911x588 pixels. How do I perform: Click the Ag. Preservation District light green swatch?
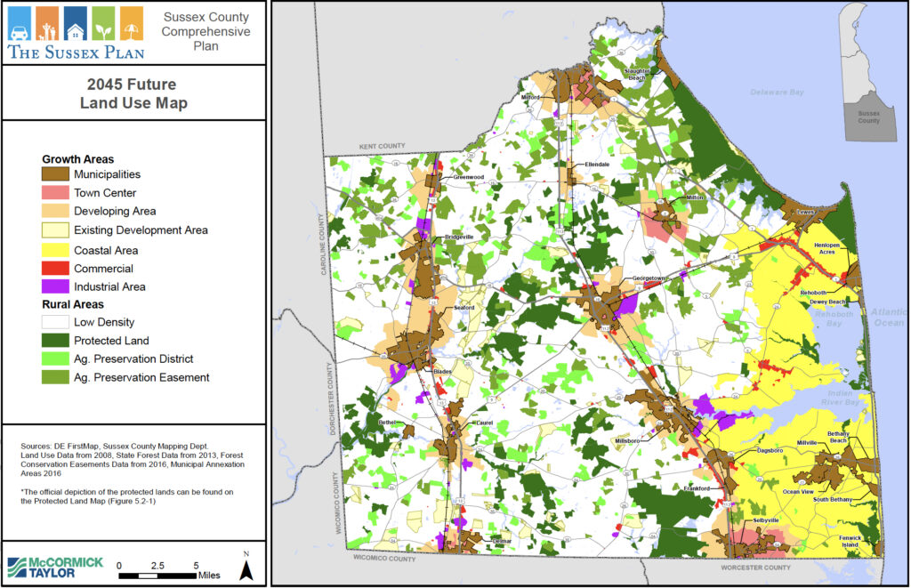55,358
